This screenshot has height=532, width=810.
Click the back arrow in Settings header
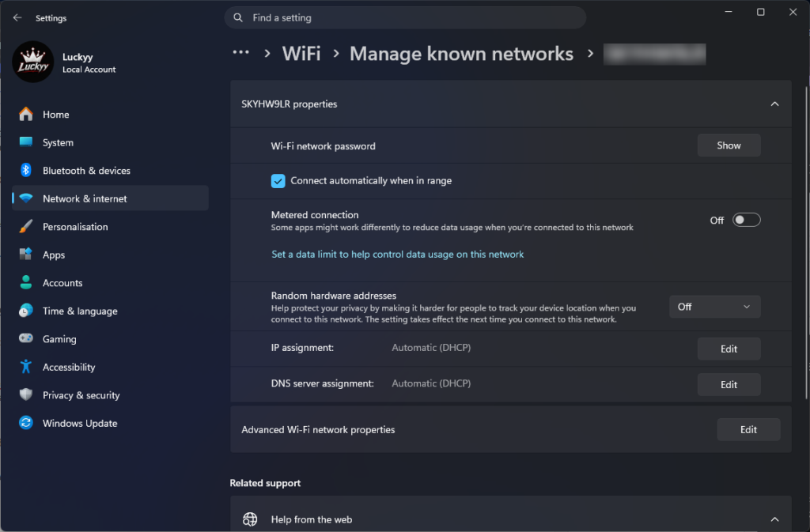tap(17, 17)
